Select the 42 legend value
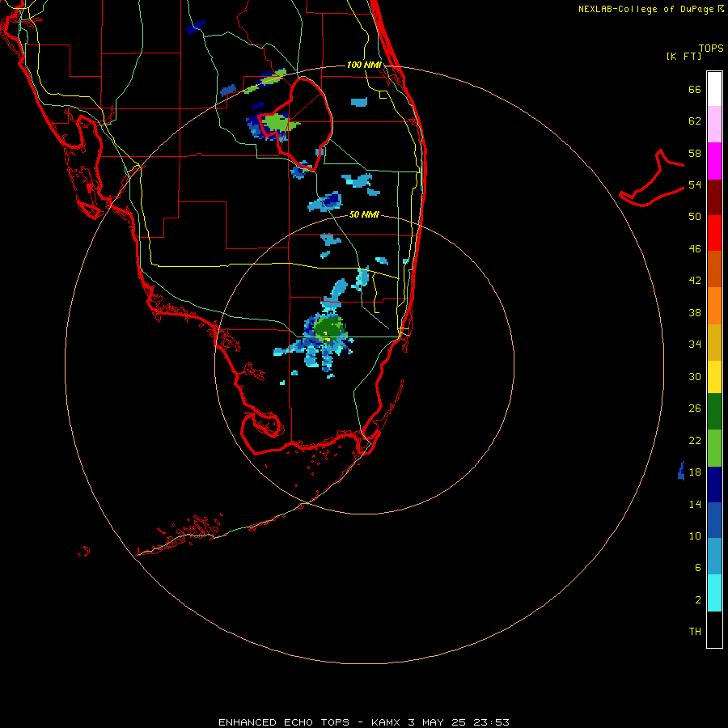The height and width of the screenshot is (728, 728). (x=695, y=281)
